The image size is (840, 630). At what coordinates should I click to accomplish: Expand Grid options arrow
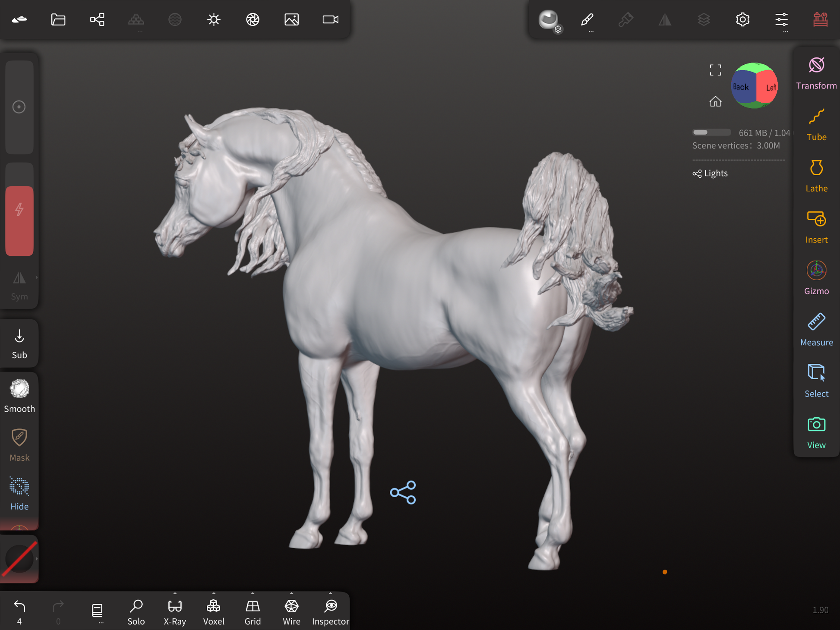point(253,593)
